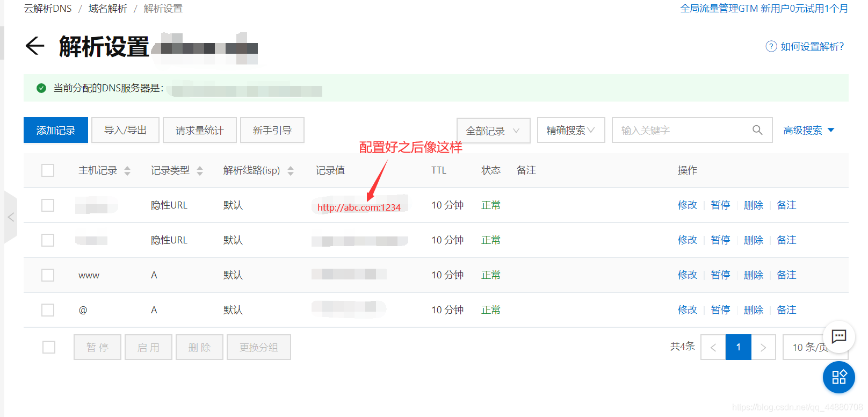Click the bottom batch 启用 button
Screen dimensions: 868x417
(x=148, y=347)
